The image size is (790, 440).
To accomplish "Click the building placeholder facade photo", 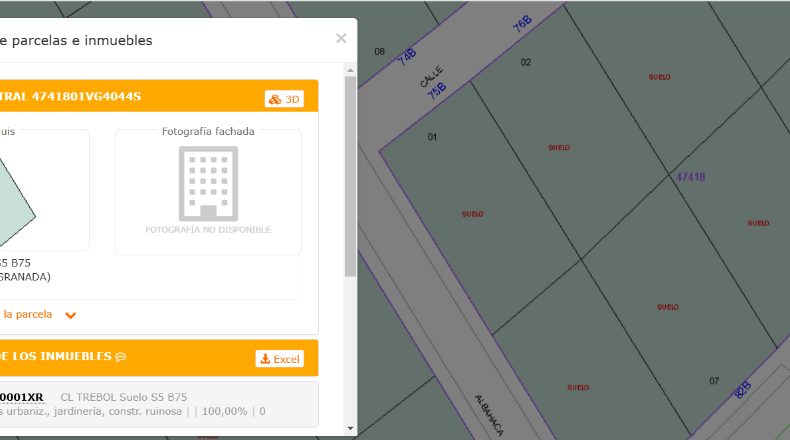I will point(208,183).
